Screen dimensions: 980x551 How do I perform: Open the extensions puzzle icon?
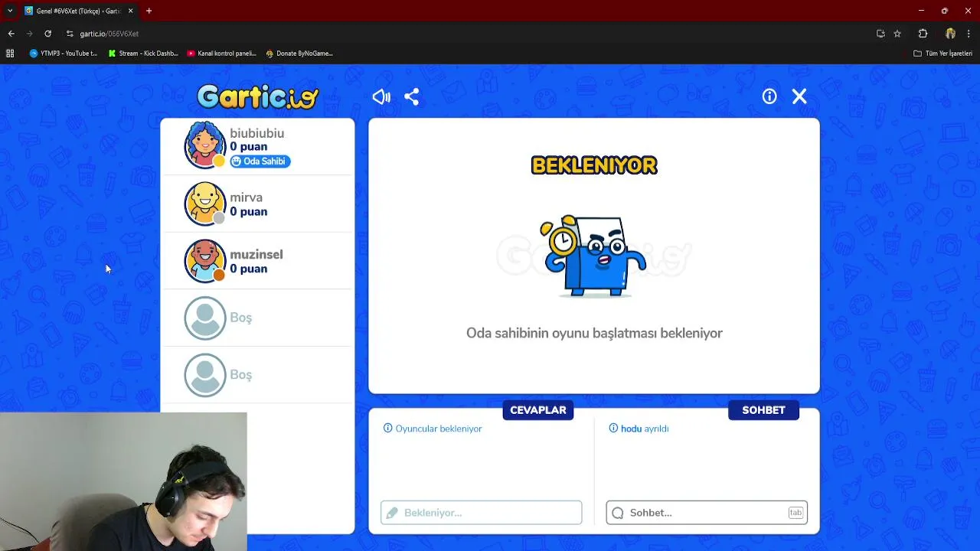[923, 34]
